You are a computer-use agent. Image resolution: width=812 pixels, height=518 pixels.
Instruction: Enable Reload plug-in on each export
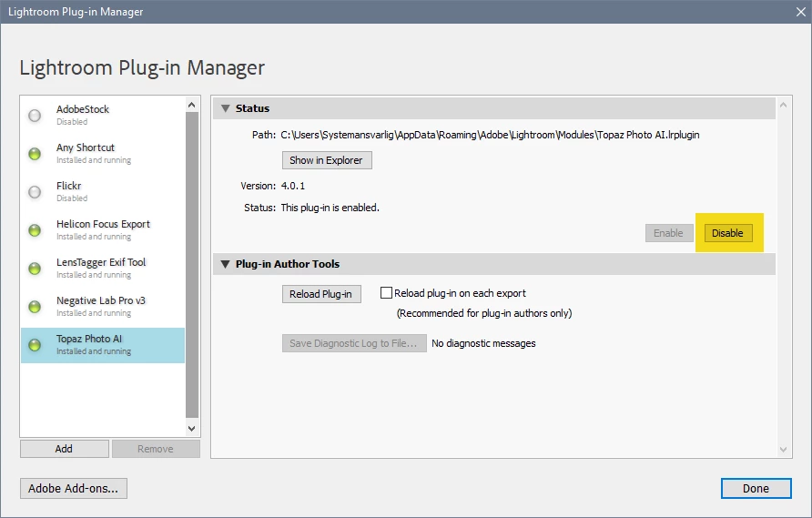pos(386,292)
